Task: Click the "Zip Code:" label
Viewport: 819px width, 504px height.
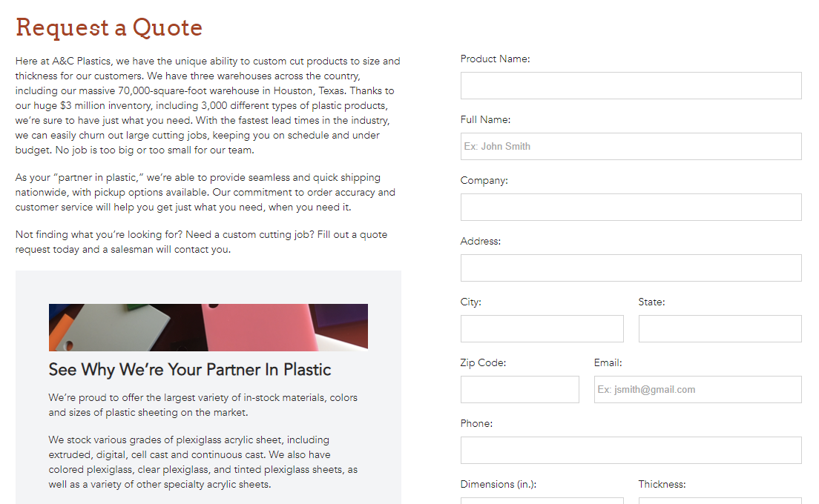Action: [x=483, y=363]
